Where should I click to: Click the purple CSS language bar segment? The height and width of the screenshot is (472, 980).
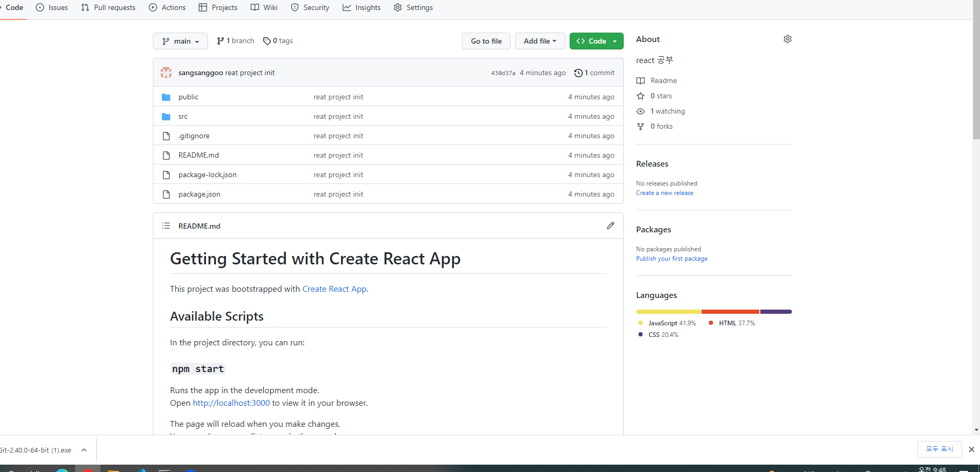coord(776,312)
